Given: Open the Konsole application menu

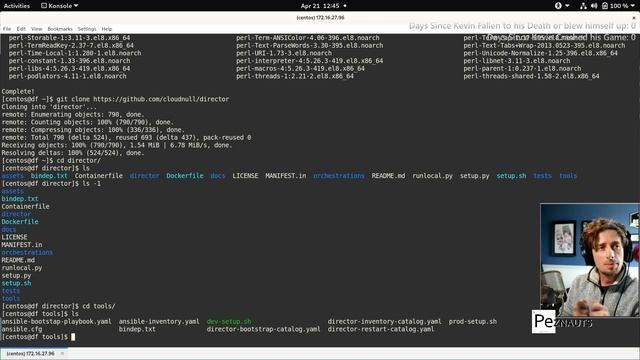Looking at the screenshot, I should (x=60, y=6).
